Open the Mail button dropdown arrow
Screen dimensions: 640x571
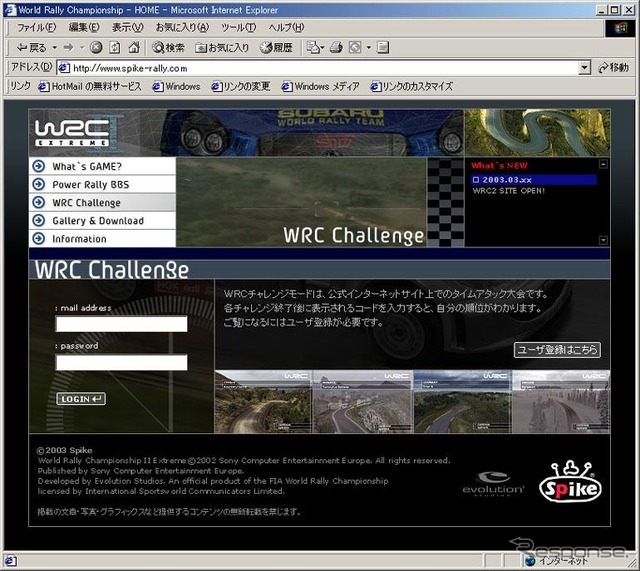tap(322, 48)
